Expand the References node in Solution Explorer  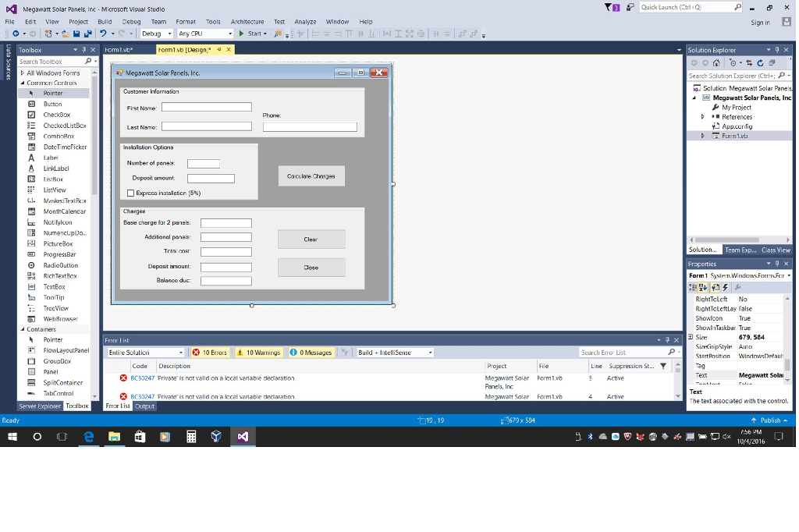(x=702, y=117)
